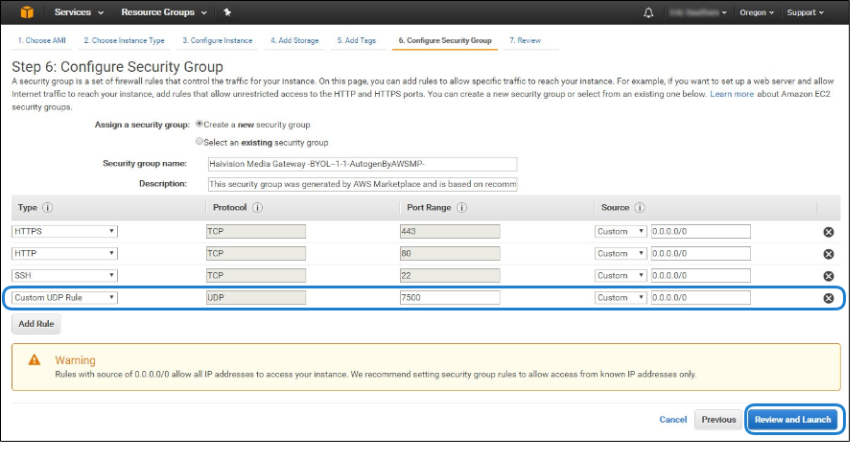Go to the 7. Review tab
The width and height of the screenshot is (868, 460).
coord(525,41)
